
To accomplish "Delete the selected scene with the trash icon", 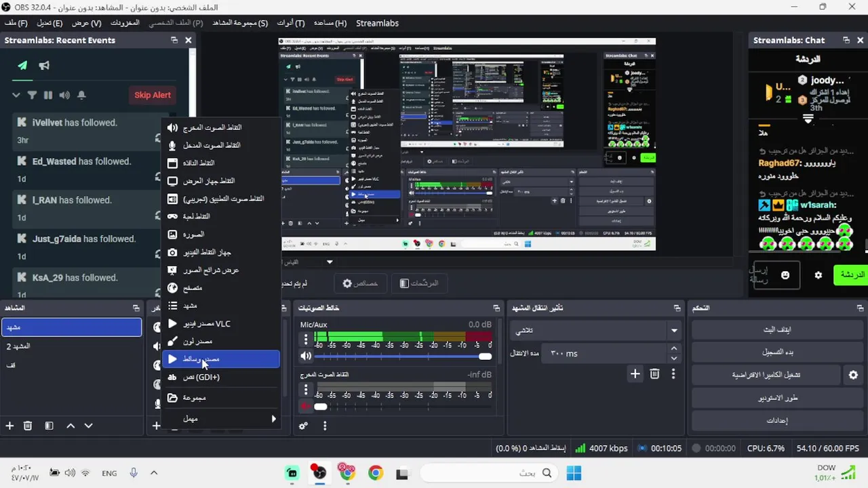I will (28, 426).
